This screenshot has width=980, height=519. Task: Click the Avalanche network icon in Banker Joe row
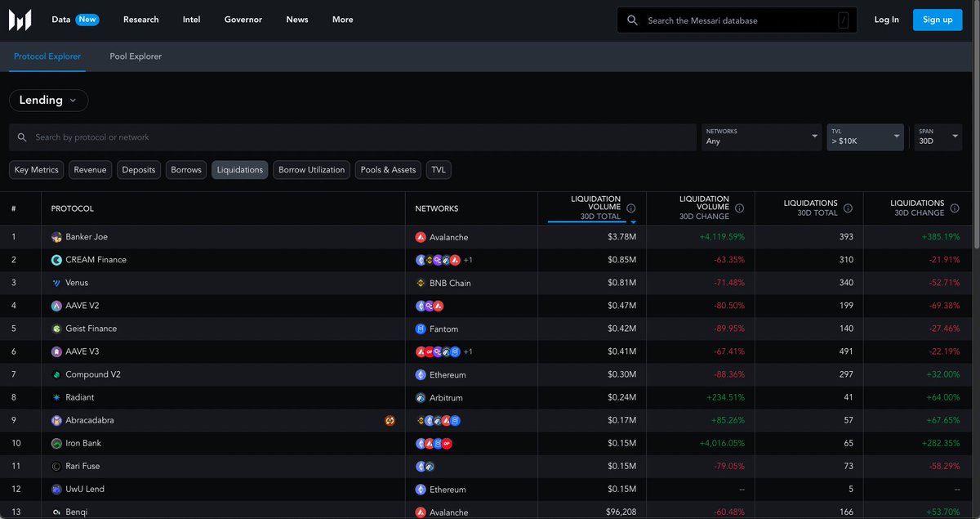(421, 237)
